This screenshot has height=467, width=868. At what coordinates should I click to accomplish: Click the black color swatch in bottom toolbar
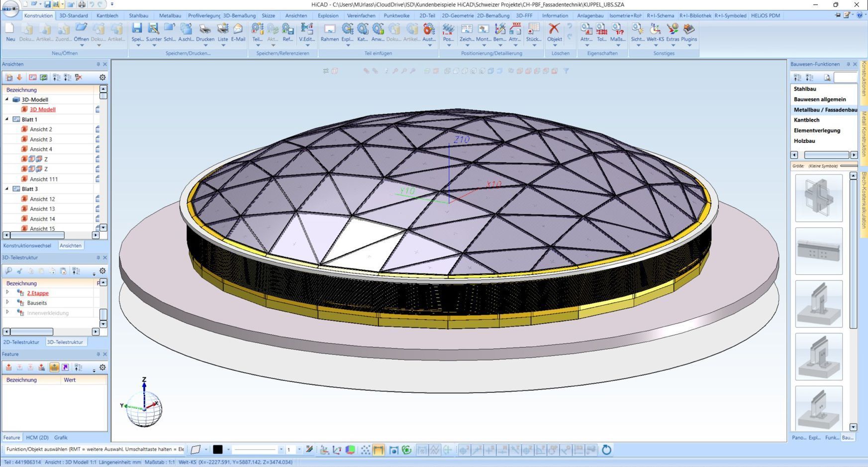click(218, 450)
